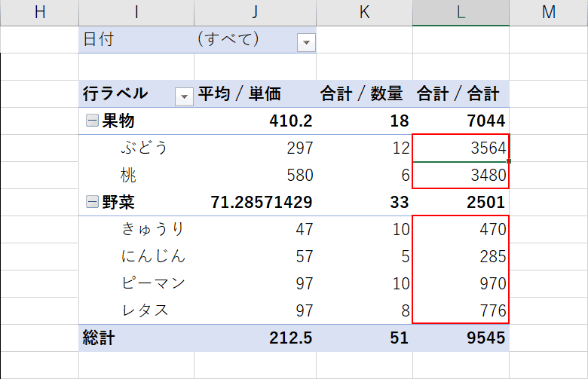Click the 3480 cell for 桃
Image resolution: width=588 pixels, height=379 pixels.
tap(461, 175)
